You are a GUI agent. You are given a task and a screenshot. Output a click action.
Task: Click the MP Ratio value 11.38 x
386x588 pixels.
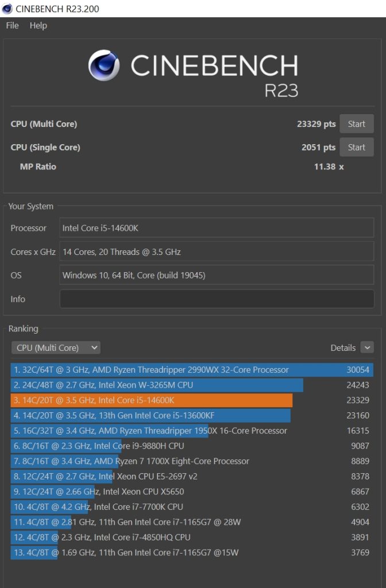pos(329,167)
